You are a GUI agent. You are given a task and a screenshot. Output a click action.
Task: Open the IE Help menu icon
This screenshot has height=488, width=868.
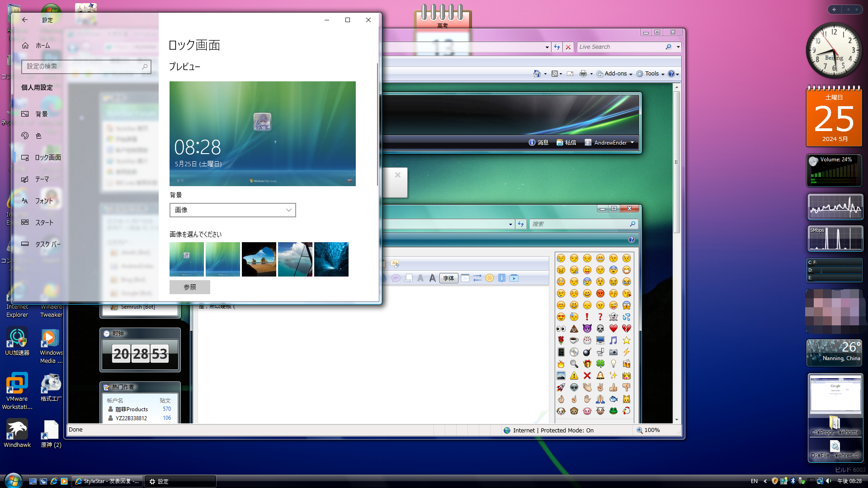tap(671, 74)
